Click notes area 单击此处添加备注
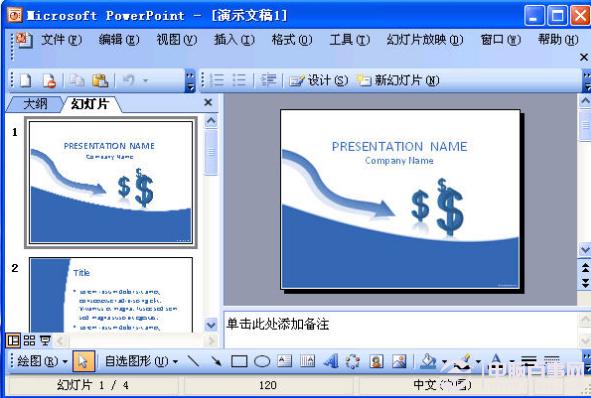Viewport: 591px width, 398px height. coord(277,324)
